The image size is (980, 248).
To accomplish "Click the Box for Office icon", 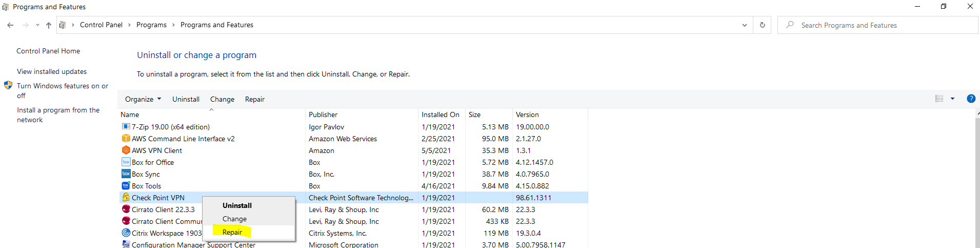I will [x=126, y=162].
